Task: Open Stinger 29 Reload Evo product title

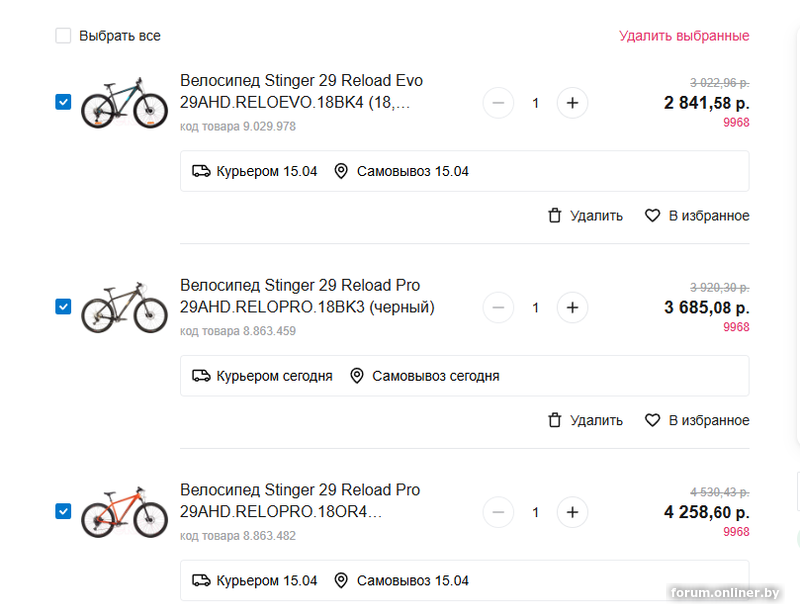Action: tap(301, 80)
